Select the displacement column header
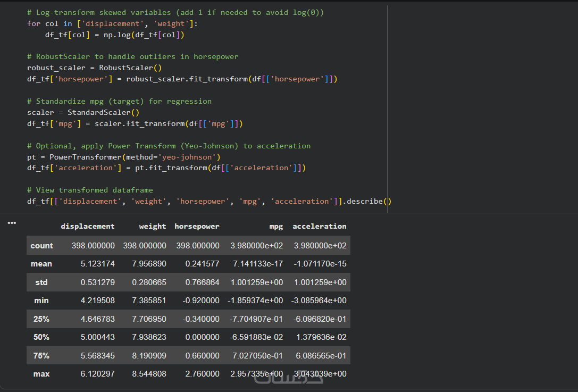The height and width of the screenshot is (392, 578). click(87, 226)
